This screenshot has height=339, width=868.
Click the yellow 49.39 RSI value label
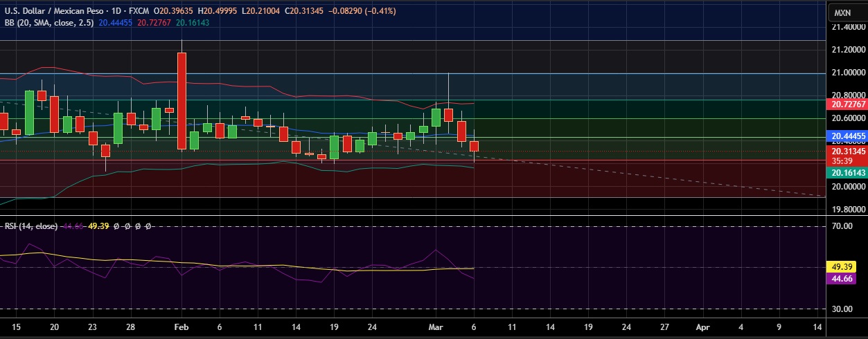coord(847,266)
